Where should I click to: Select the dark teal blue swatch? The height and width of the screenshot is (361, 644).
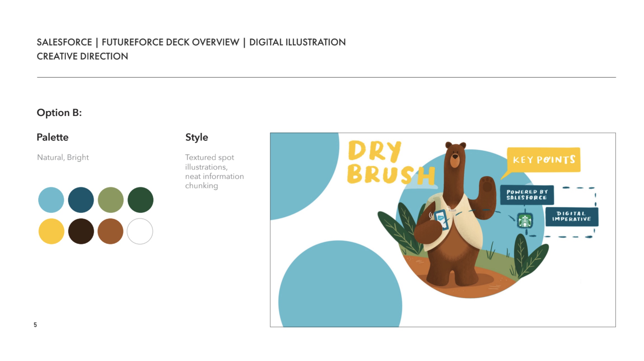[81, 200]
